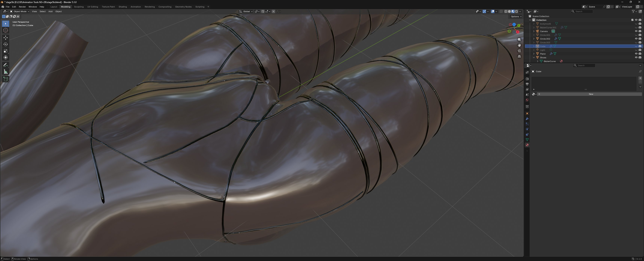Select the Rotate tool

(x=5, y=44)
